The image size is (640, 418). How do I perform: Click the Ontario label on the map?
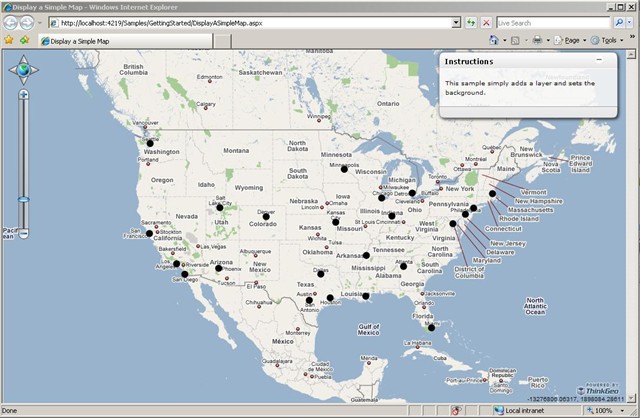(x=388, y=104)
